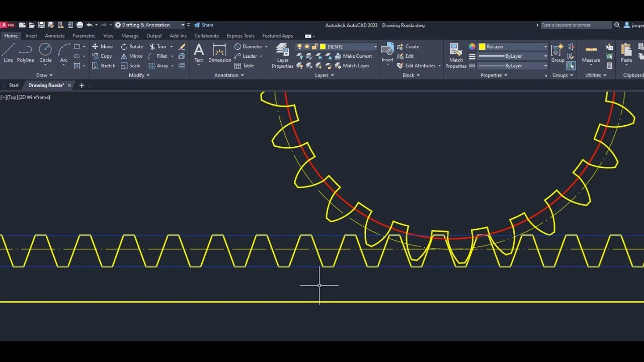The height and width of the screenshot is (362, 644).
Task: Click the Copy tool
Action: click(x=102, y=56)
